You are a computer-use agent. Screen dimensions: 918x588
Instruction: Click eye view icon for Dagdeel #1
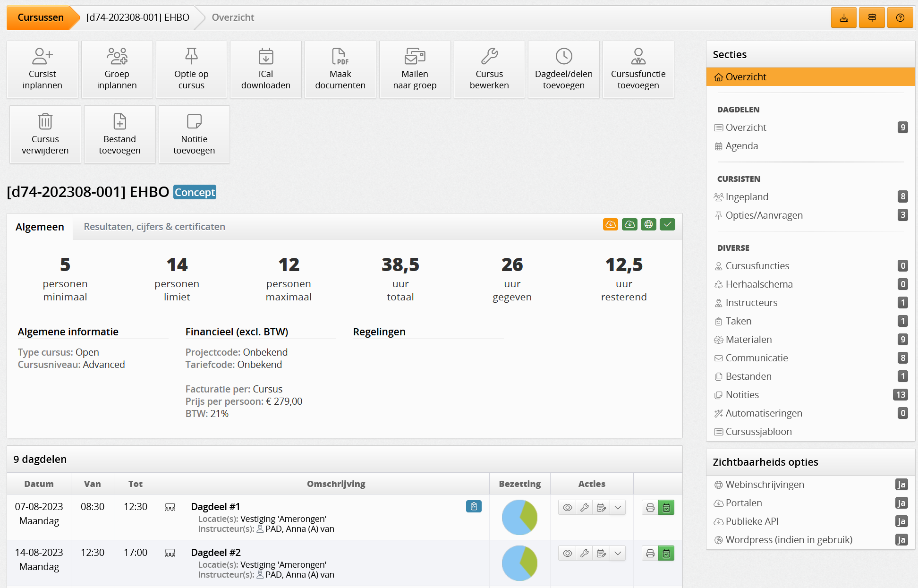coord(567,507)
